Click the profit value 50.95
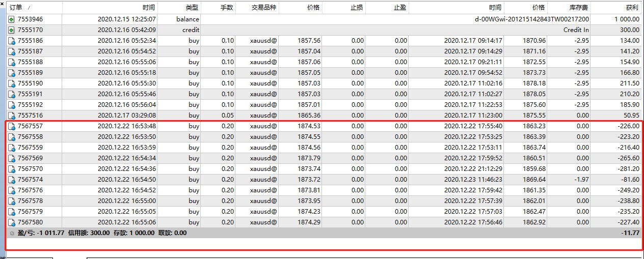Screen dimensions: 644x259 point(631,116)
